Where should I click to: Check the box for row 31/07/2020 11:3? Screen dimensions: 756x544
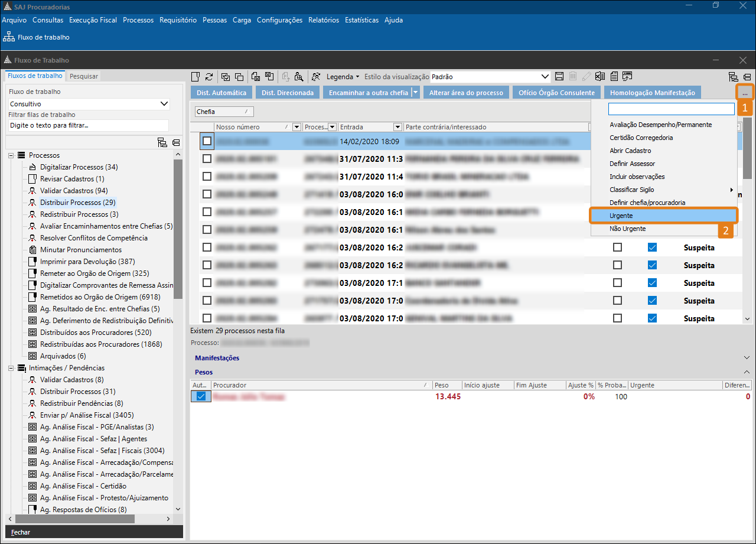coord(207,159)
